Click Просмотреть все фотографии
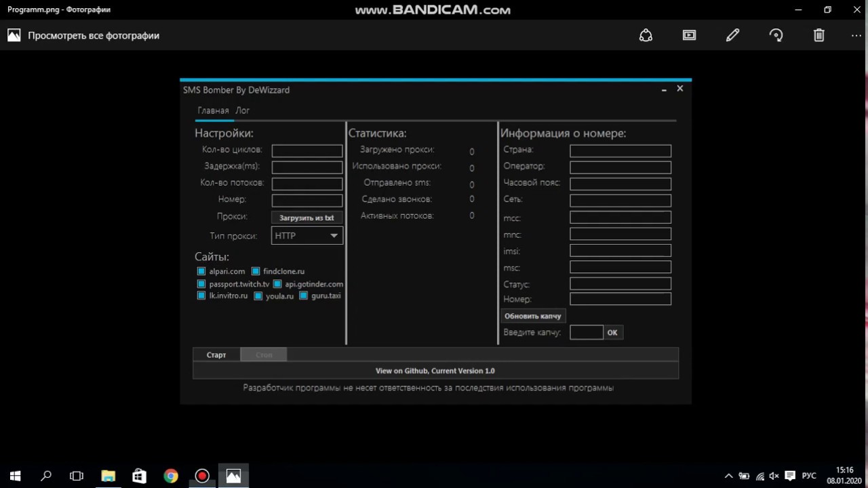Image resolution: width=868 pixels, height=488 pixels. click(x=94, y=35)
